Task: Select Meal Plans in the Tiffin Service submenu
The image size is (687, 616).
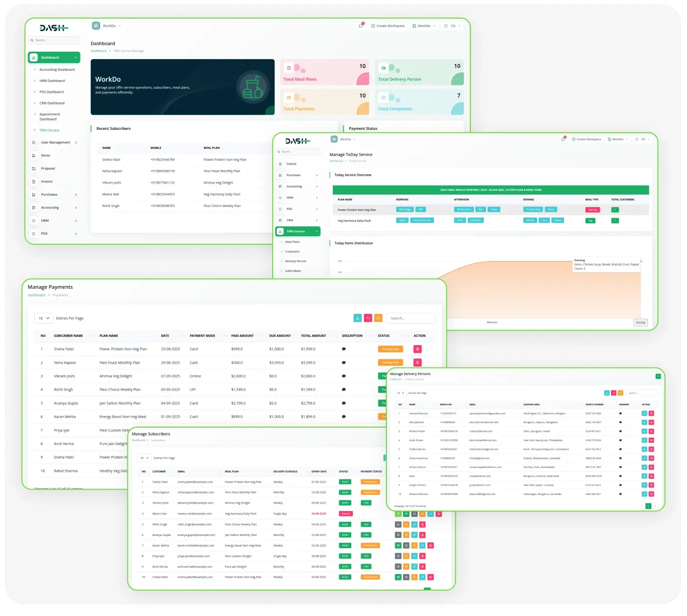Action: pos(292,242)
